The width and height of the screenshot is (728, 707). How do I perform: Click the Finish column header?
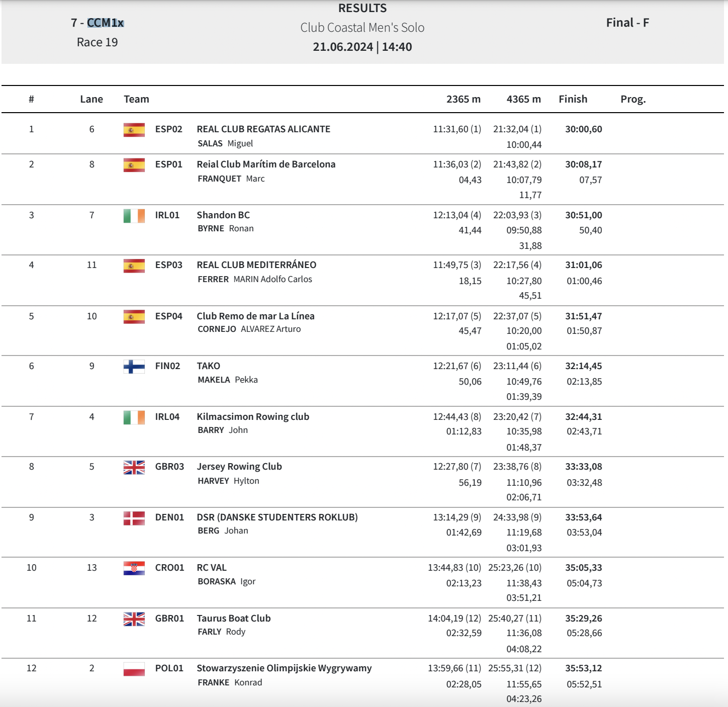tap(573, 99)
